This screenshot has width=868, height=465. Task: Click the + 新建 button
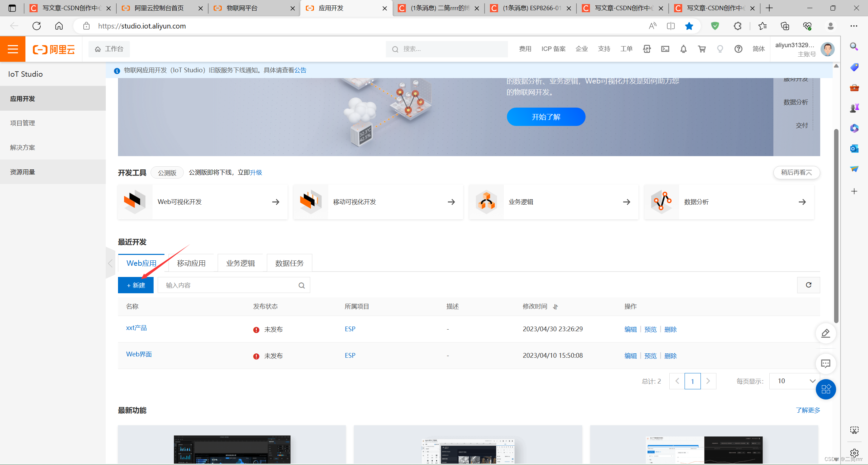136,285
